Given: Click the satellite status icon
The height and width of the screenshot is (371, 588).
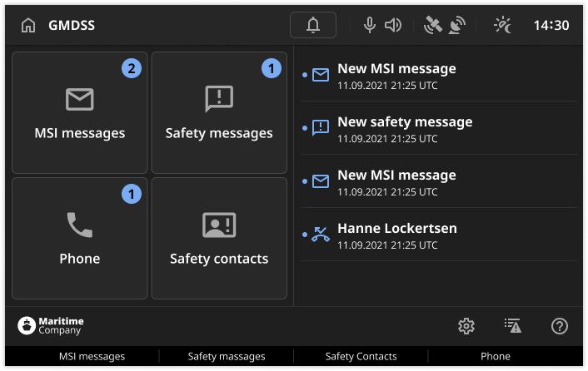Looking at the screenshot, I should [x=432, y=26].
